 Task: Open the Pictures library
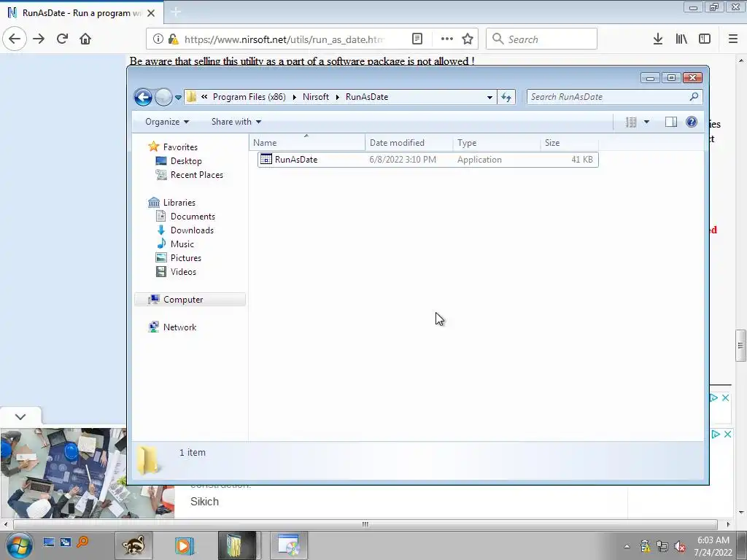186,257
